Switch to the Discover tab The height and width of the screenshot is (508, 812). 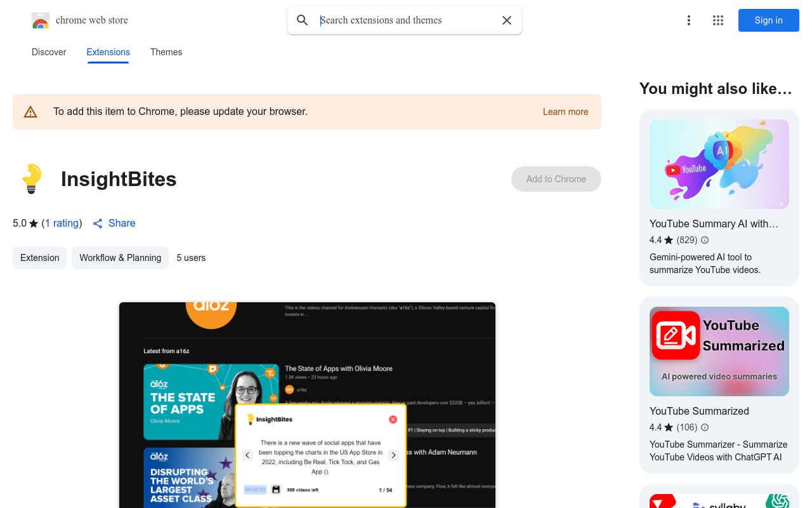[x=49, y=52]
